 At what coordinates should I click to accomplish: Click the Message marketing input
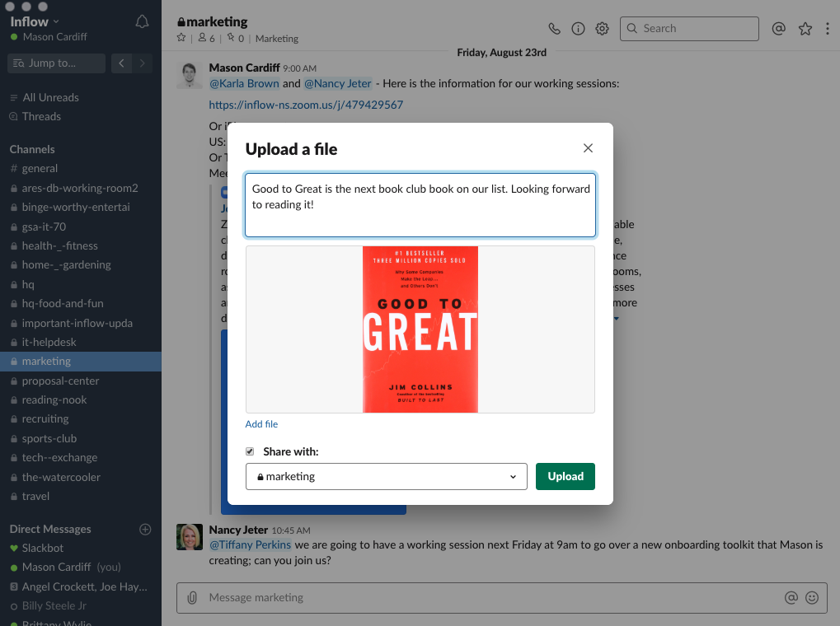coord(501,598)
